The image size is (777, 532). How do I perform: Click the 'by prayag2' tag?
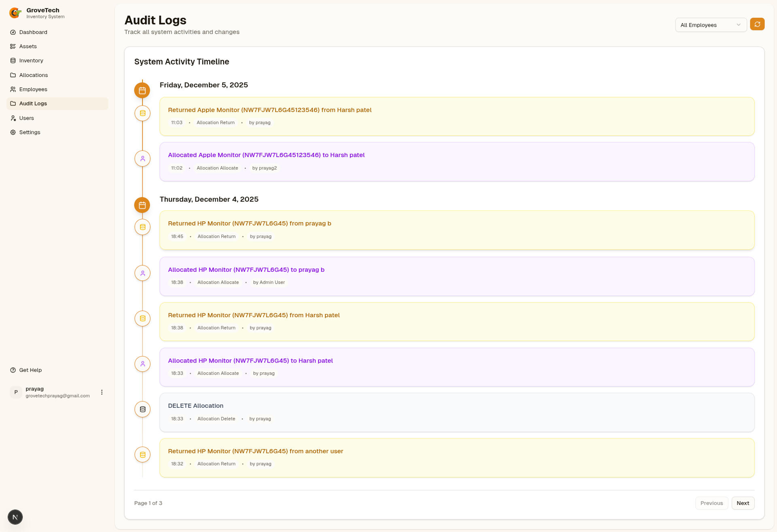tap(264, 168)
